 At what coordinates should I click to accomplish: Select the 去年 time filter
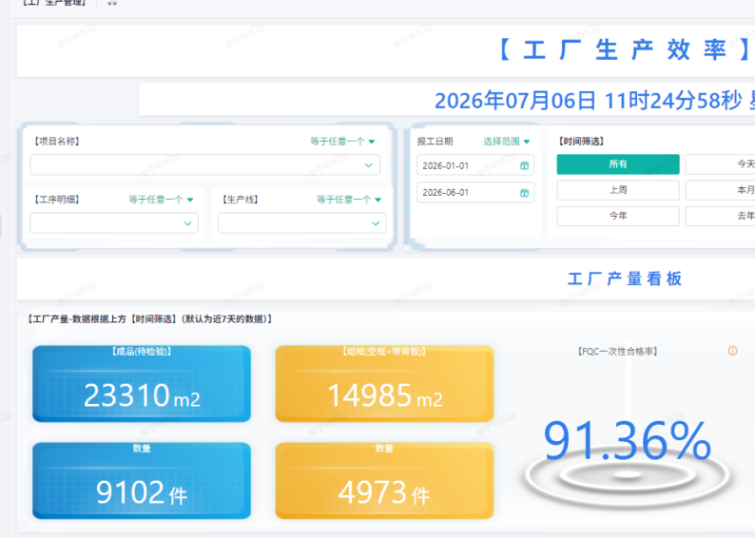(720, 216)
